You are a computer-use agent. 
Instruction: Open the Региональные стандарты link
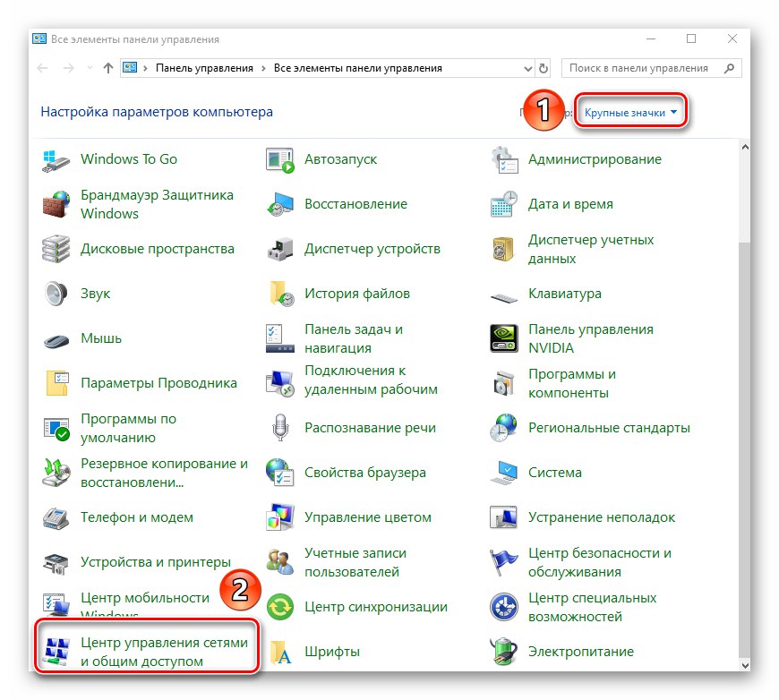(x=609, y=428)
